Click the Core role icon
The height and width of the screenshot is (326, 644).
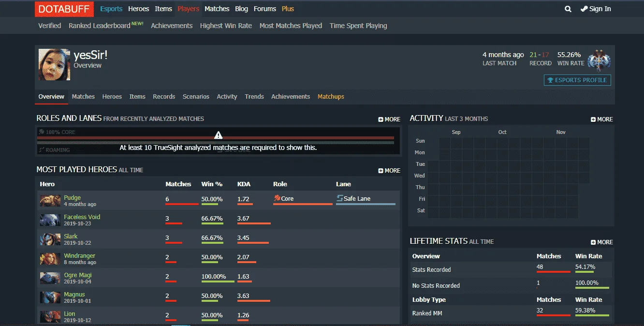tap(277, 198)
